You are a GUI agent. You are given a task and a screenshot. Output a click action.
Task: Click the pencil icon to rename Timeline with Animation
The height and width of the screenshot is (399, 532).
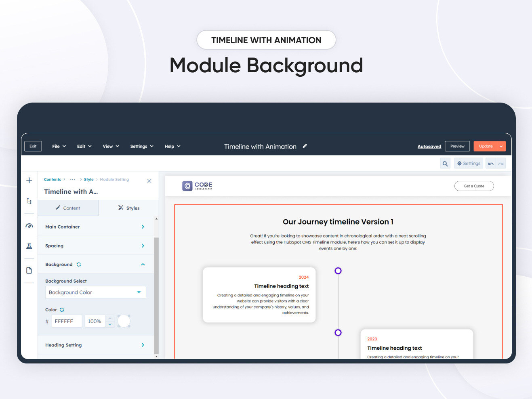click(305, 146)
